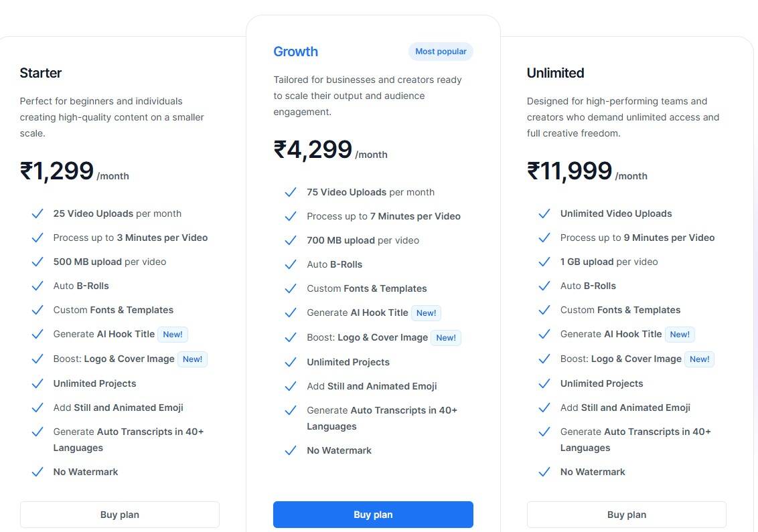Click New! tag on Growth's AI Hook Title

[x=426, y=313]
